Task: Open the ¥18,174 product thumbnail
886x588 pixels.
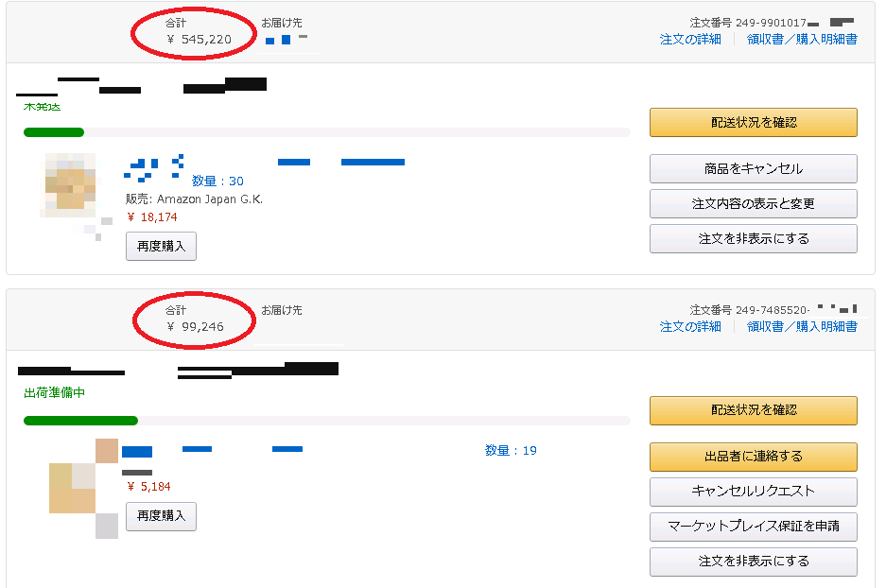Action: (x=70, y=185)
